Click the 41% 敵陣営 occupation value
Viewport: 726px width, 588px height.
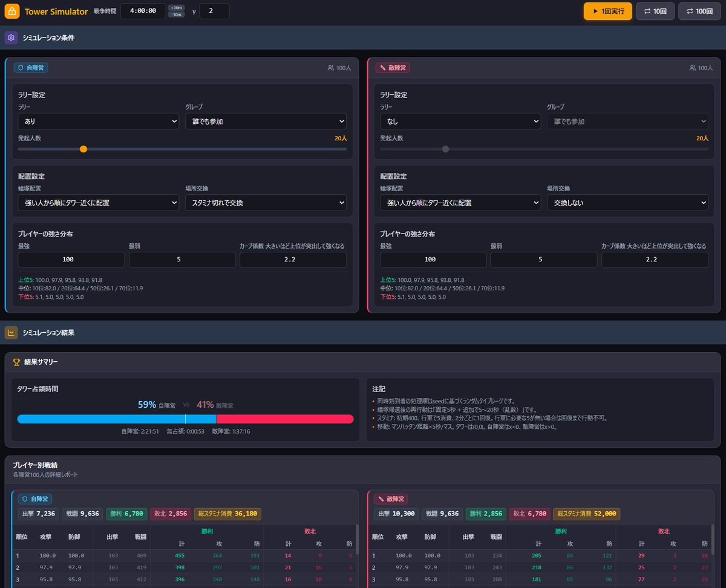click(215, 405)
